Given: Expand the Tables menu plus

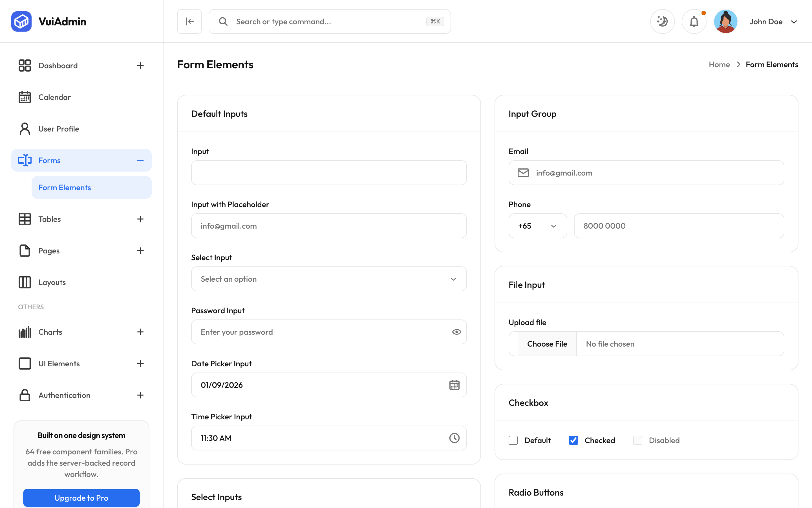Looking at the screenshot, I should pyautogui.click(x=140, y=219).
